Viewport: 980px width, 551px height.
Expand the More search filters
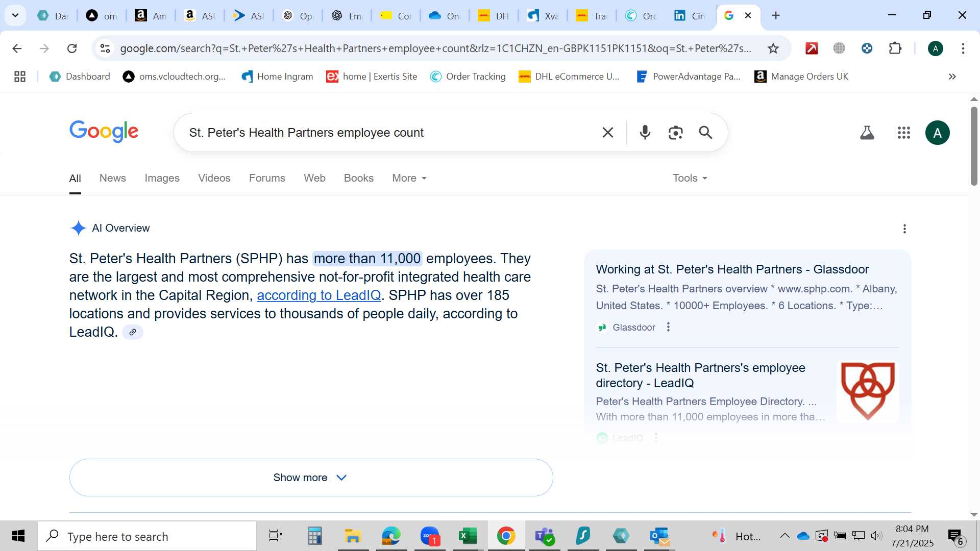[409, 178]
